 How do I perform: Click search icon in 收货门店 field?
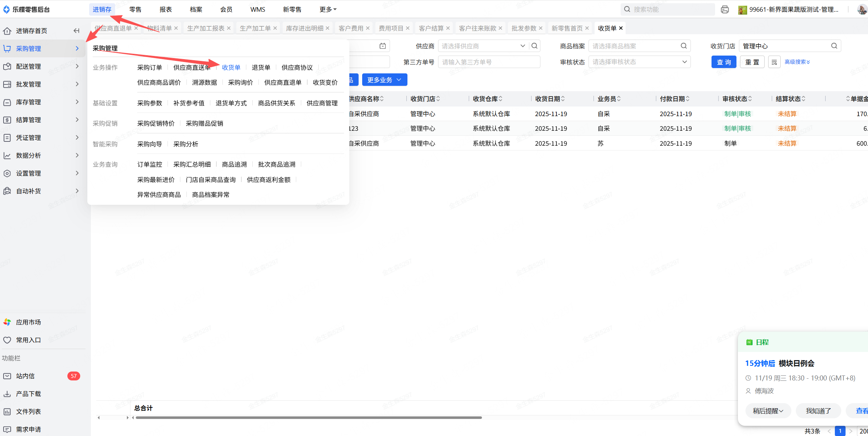pyautogui.click(x=834, y=46)
